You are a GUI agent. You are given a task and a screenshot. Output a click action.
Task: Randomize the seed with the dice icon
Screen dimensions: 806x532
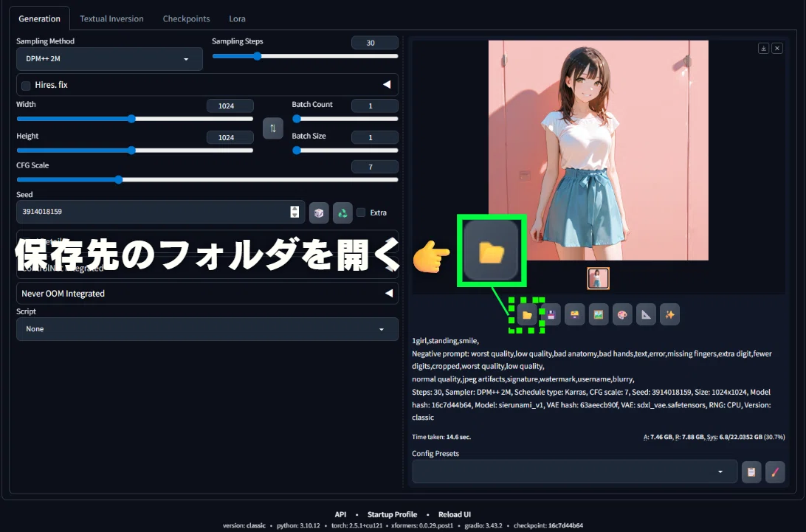pos(319,213)
